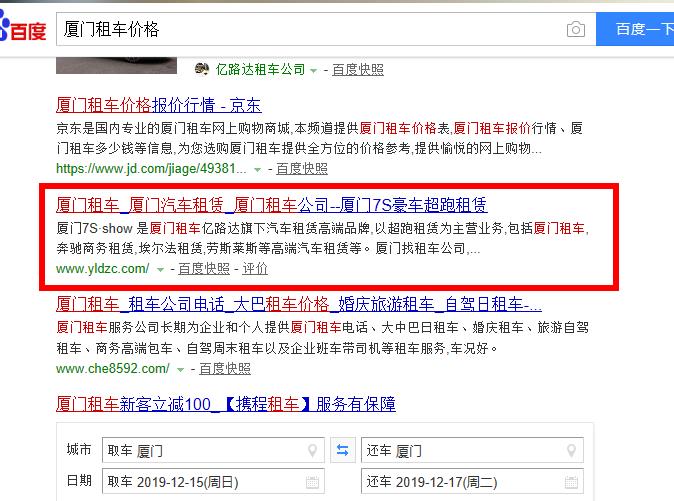Swap pickup and return cities icon
This screenshot has width=674, height=501.
tap(343, 450)
